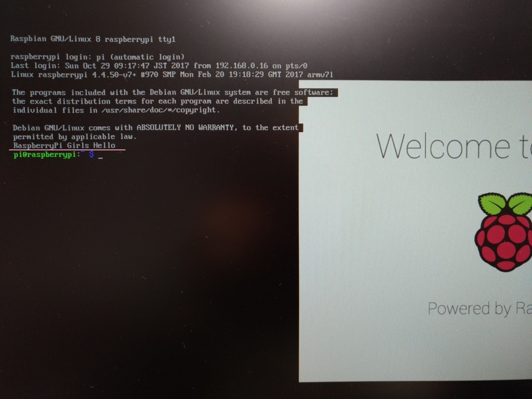
Task: Click the '/usr/share/doc/*/copyright' path text
Action: click(x=159, y=110)
